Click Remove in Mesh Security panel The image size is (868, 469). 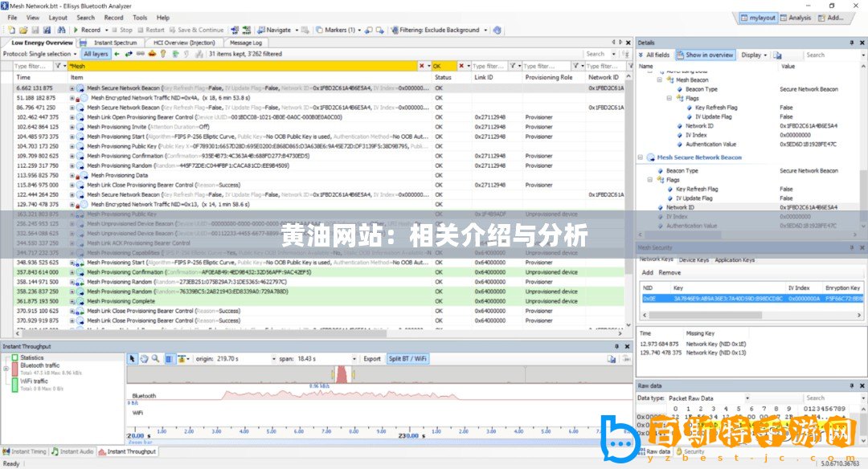click(669, 273)
